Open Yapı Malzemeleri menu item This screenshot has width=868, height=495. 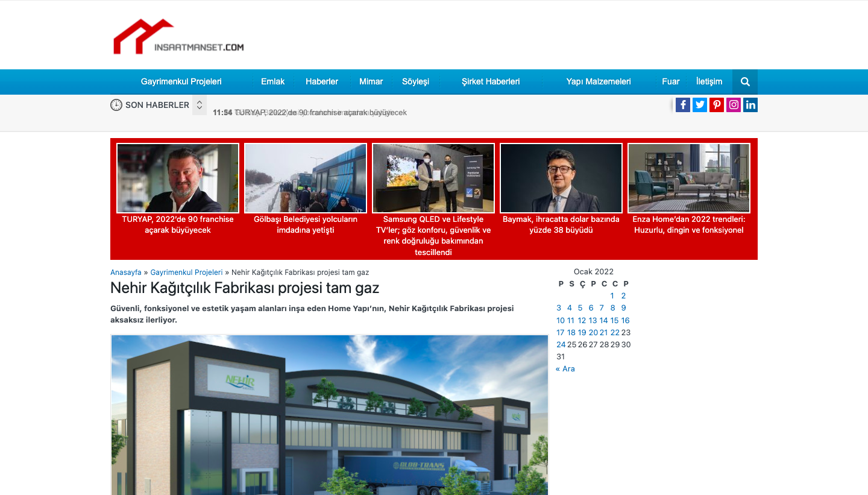tap(599, 82)
